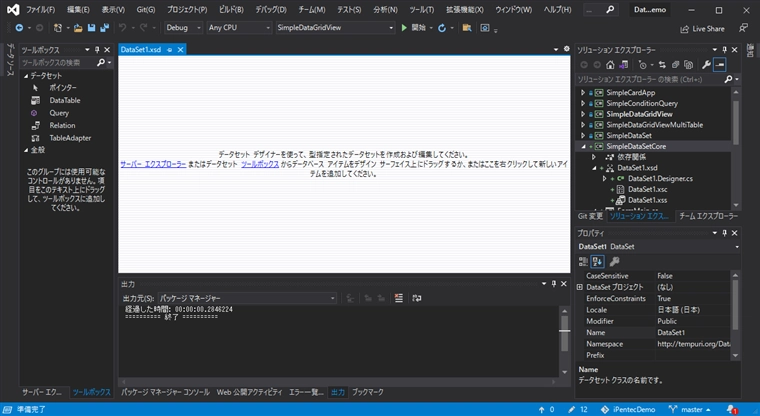This screenshot has width=760, height=416.
Task: Pin toggle on Solution Explorer header
Action: click(725, 49)
